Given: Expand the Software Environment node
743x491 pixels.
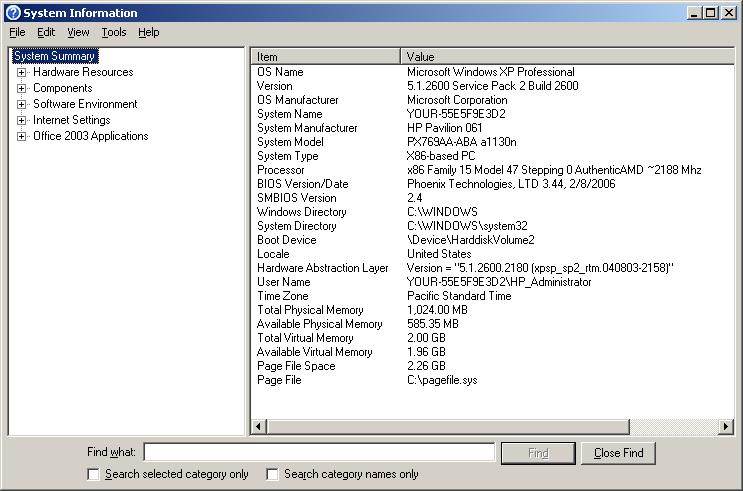Looking at the screenshot, I should click(x=21, y=104).
